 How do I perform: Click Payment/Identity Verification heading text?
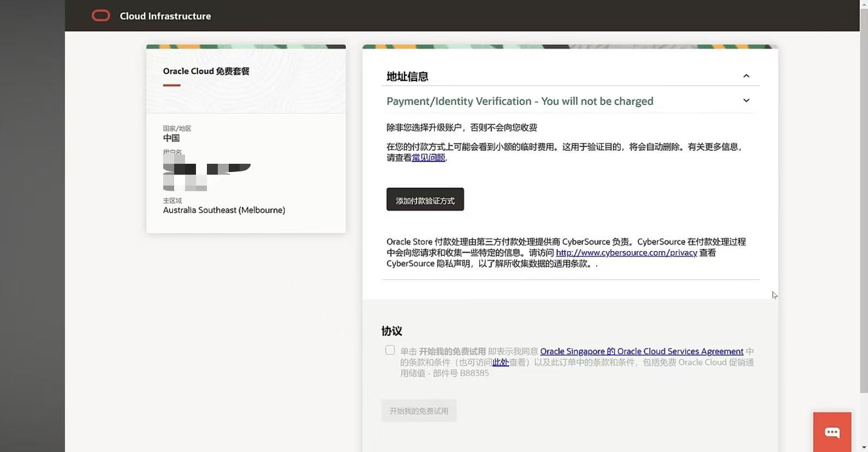(x=520, y=101)
